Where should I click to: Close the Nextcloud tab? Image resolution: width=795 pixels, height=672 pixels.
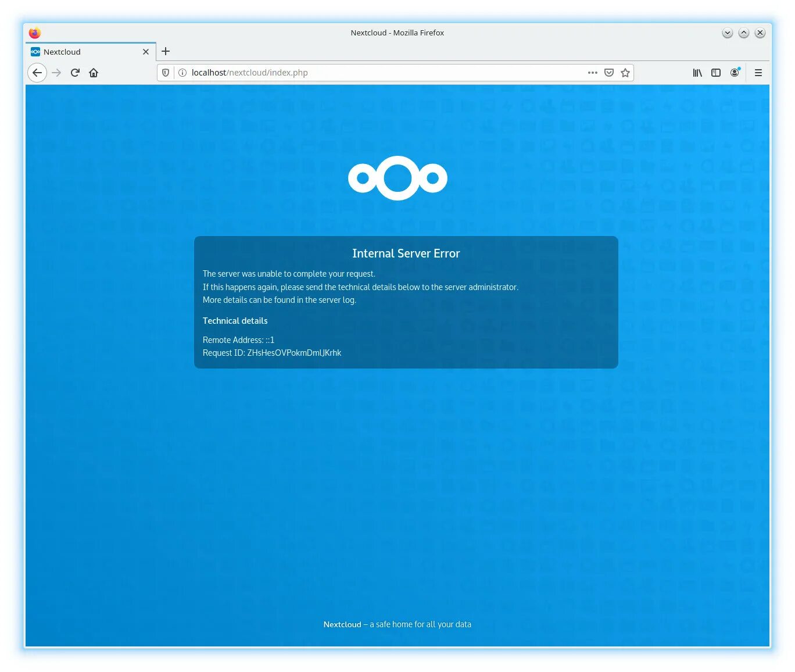(x=146, y=52)
